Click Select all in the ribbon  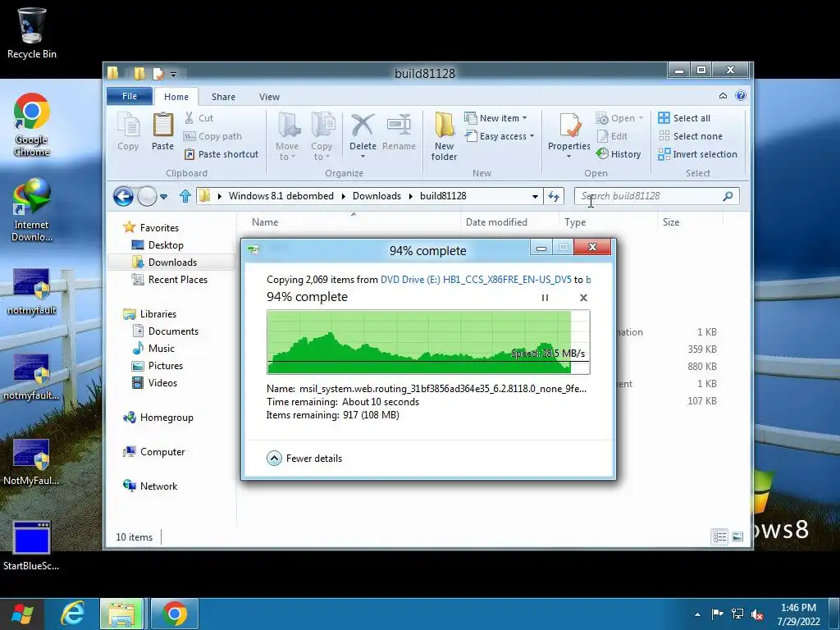click(684, 118)
